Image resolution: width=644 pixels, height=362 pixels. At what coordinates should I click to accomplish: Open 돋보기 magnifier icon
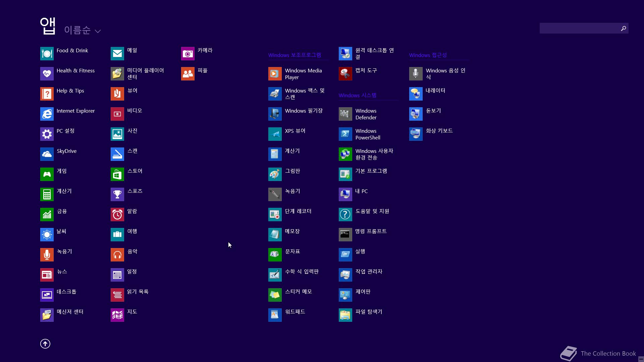pos(416,114)
